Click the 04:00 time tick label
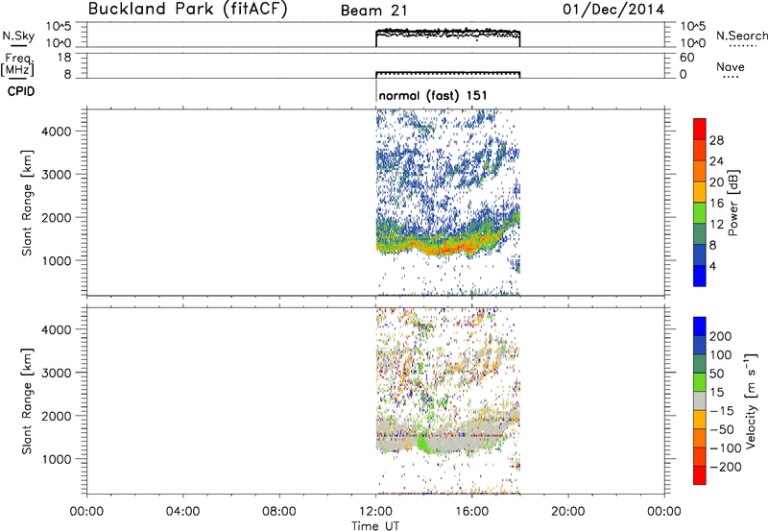This screenshot has width=768, height=532. (x=182, y=512)
